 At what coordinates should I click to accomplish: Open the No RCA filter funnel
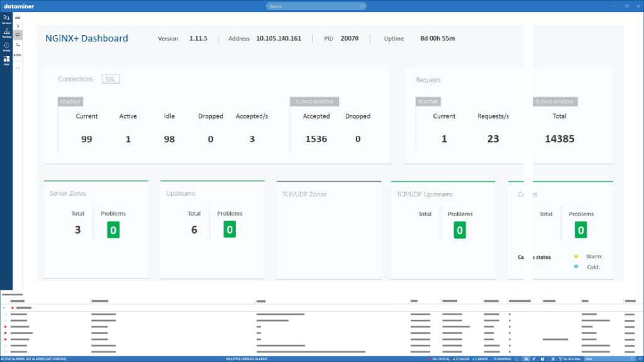[x=569, y=359]
